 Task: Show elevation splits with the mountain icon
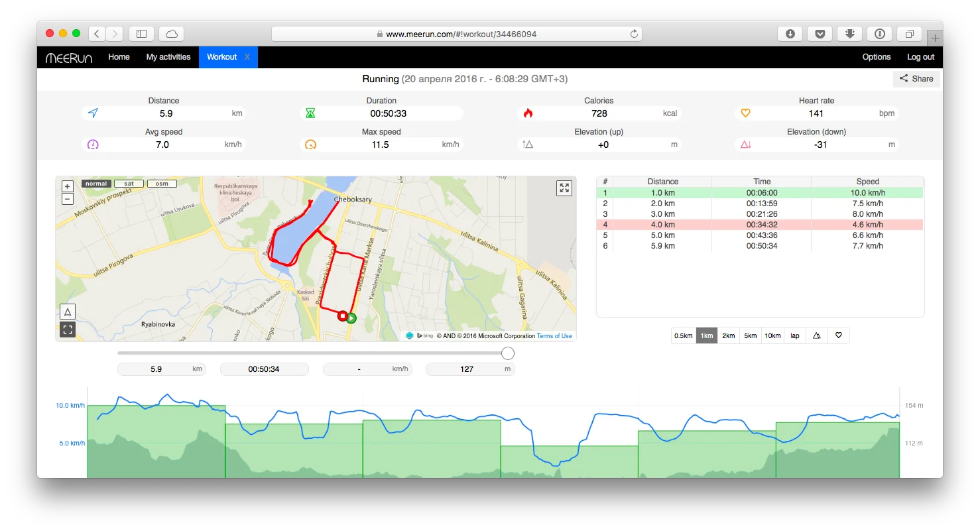click(816, 335)
